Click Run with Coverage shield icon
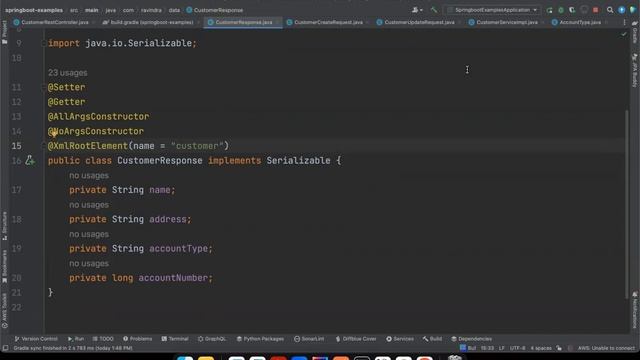 pyautogui.click(x=572, y=10)
